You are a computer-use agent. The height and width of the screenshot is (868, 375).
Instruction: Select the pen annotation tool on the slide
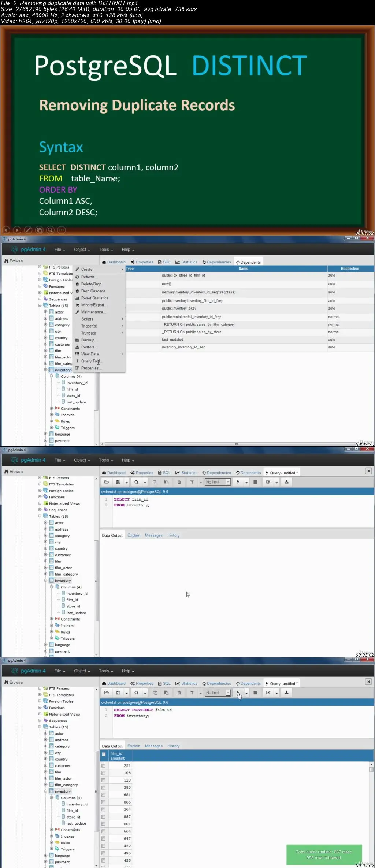28,230
